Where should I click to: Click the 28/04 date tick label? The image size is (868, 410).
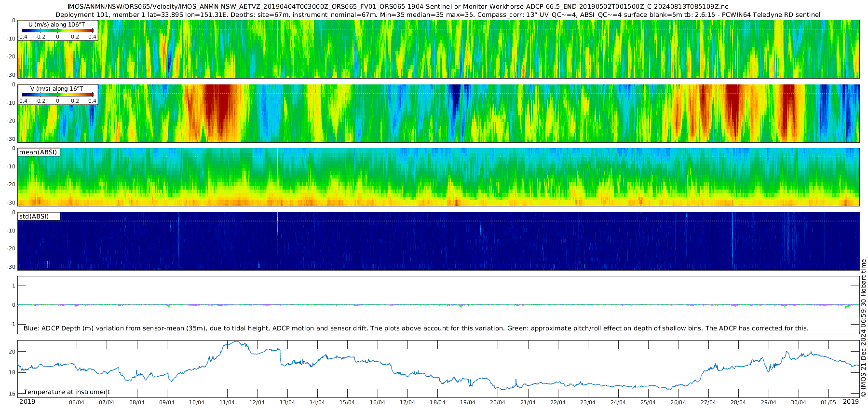pyautogui.click(x=738, y=402)
